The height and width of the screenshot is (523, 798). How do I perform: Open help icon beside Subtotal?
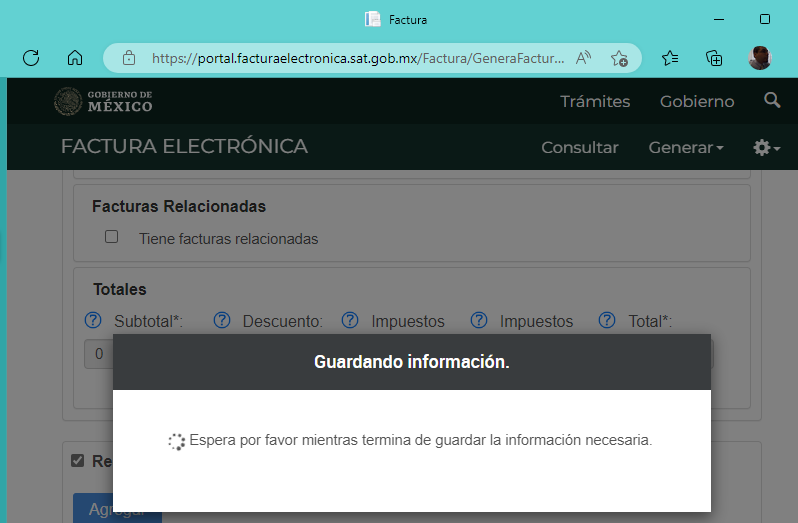pos(93,321)
